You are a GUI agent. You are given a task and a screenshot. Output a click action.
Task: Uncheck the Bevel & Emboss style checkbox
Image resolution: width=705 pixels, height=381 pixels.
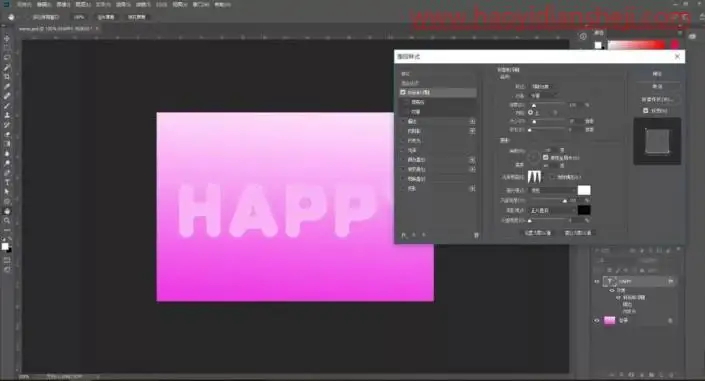tap(403, 92)
